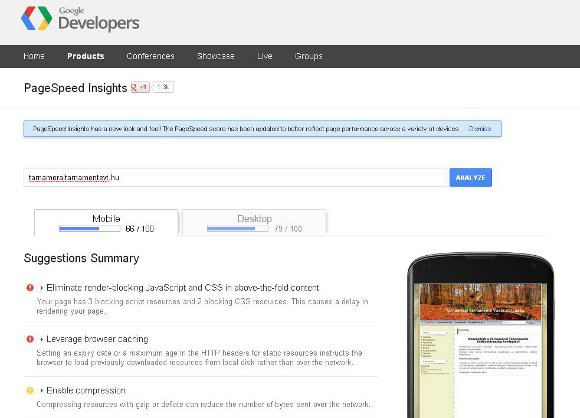Image resolution: width=580 pixels, height=418 pixels.
Task: Expand Leverage browser caching suggestion arrow
Action: (41, 339)
